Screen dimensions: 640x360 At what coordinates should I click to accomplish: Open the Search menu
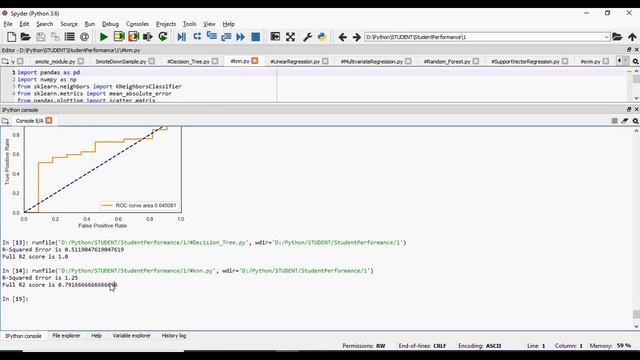[44, 24]
